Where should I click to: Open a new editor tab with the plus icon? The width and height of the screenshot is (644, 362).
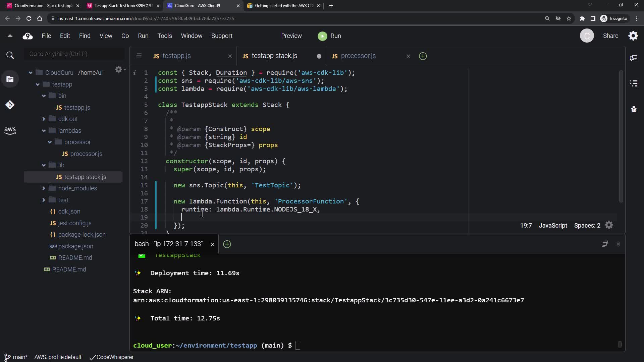[423, 56]
